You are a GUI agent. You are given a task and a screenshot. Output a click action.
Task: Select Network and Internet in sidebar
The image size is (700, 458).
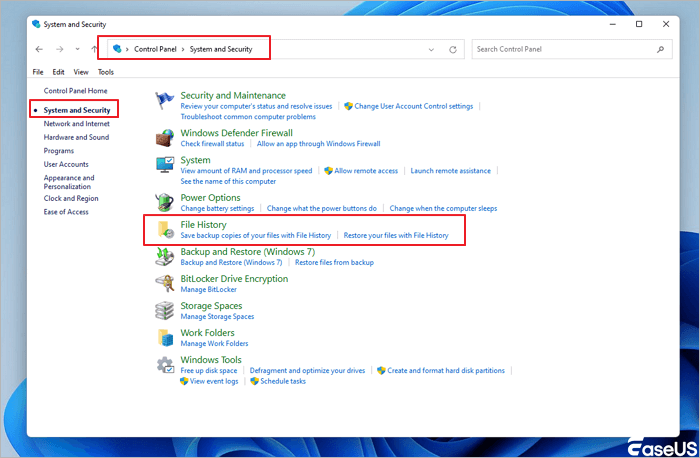(76, 123)
